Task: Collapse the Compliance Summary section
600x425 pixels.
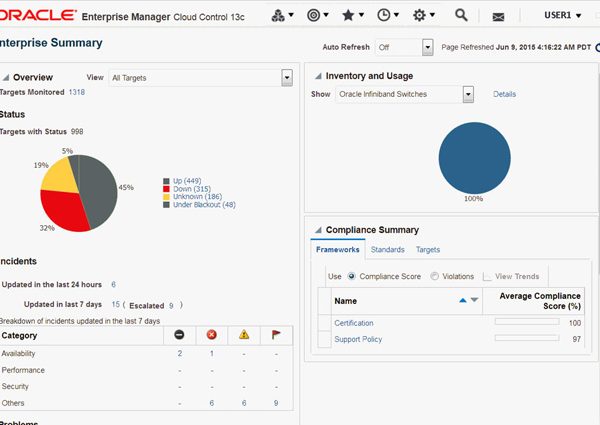Action: click(x=318, y=230)
